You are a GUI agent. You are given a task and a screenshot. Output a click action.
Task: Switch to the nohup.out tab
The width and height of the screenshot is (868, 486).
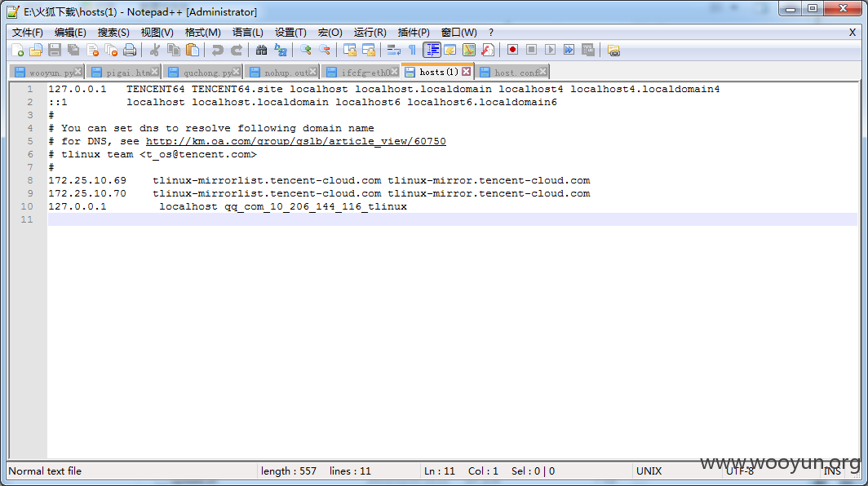(x=281, y=73)
